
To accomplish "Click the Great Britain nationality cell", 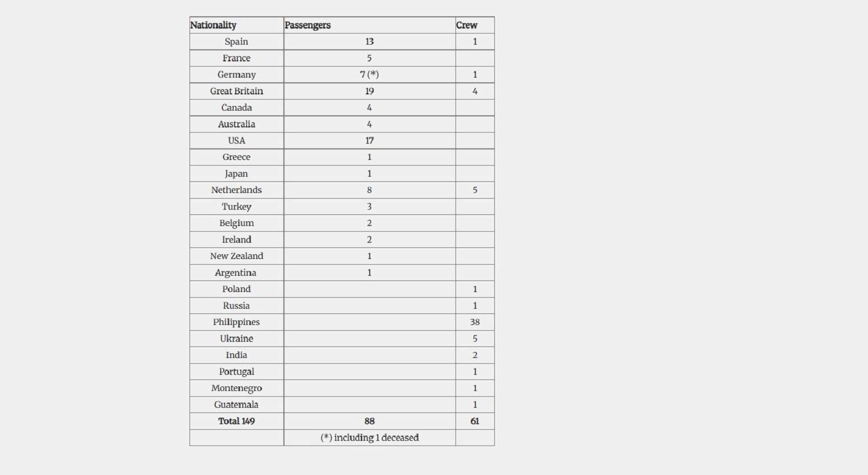I will tap(236, 91).
